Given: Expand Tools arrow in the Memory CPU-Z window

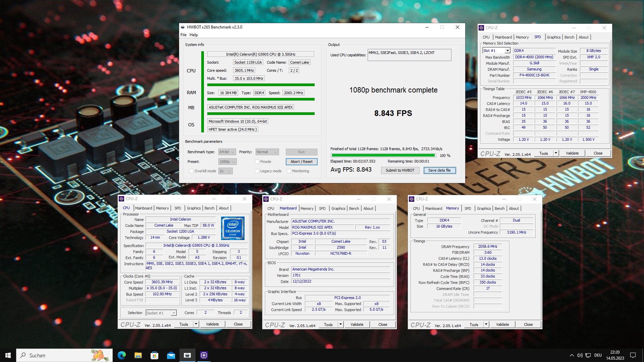Looking at the screenshot, I should (x=486, y=324).
